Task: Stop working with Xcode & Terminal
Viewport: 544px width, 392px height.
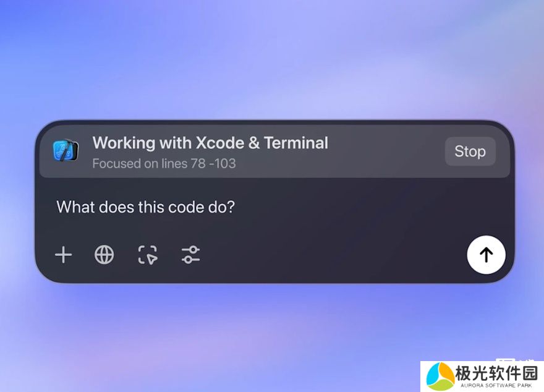Action: click(470, 151)
